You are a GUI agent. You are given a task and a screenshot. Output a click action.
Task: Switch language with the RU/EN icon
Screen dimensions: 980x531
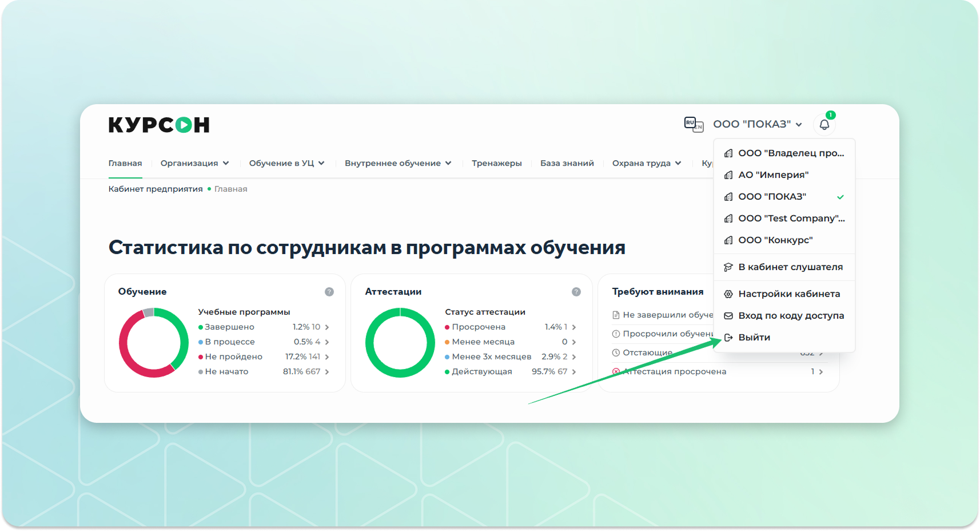(694, 124)
